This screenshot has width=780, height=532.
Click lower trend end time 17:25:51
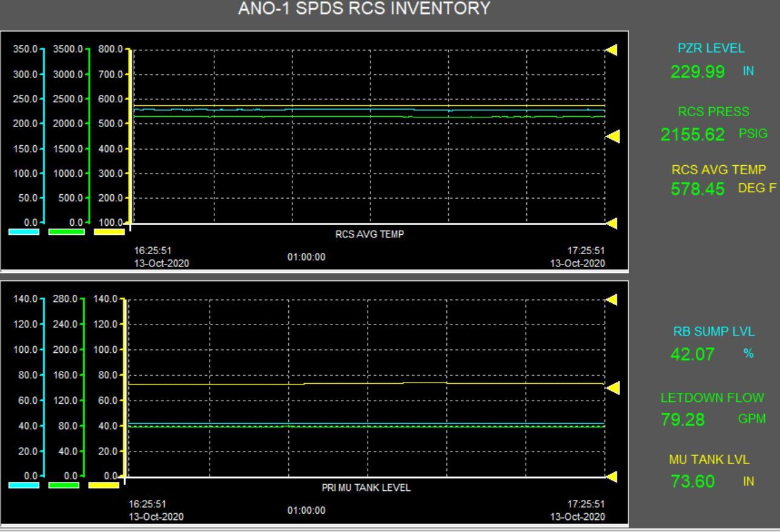[586, 504]
